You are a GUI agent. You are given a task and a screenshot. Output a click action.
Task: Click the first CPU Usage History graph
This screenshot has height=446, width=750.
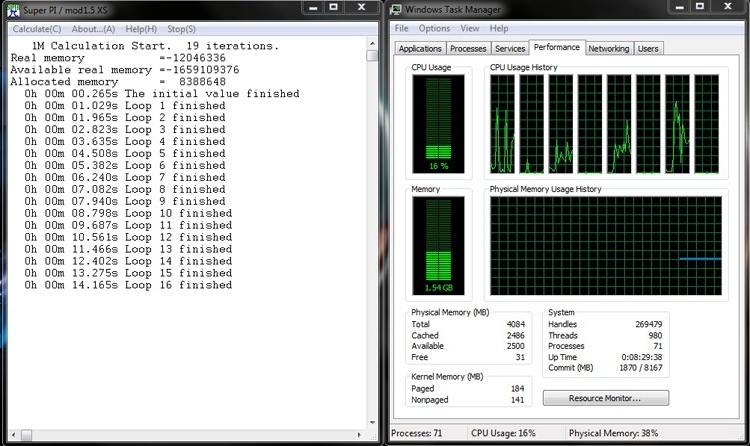coord(504,122)
